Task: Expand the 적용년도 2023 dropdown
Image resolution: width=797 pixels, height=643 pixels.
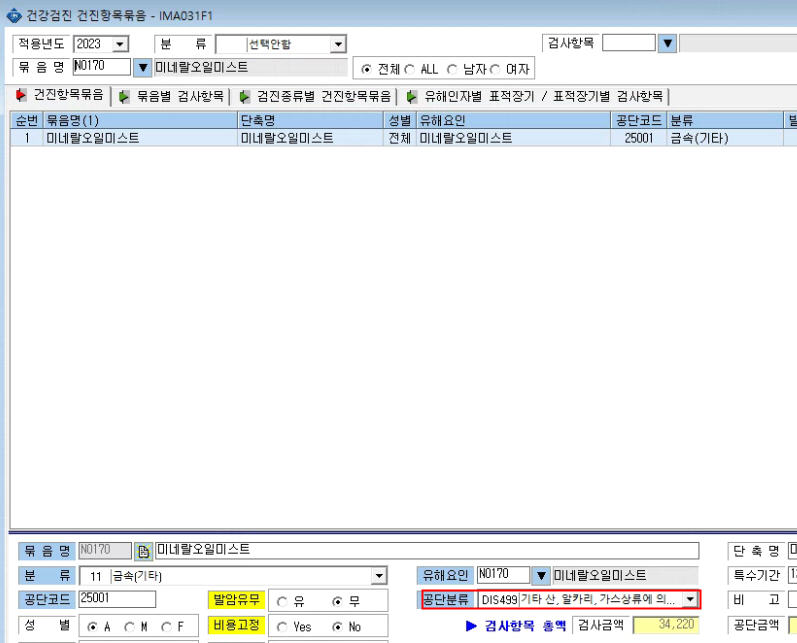Action: [x=120, y=44]
